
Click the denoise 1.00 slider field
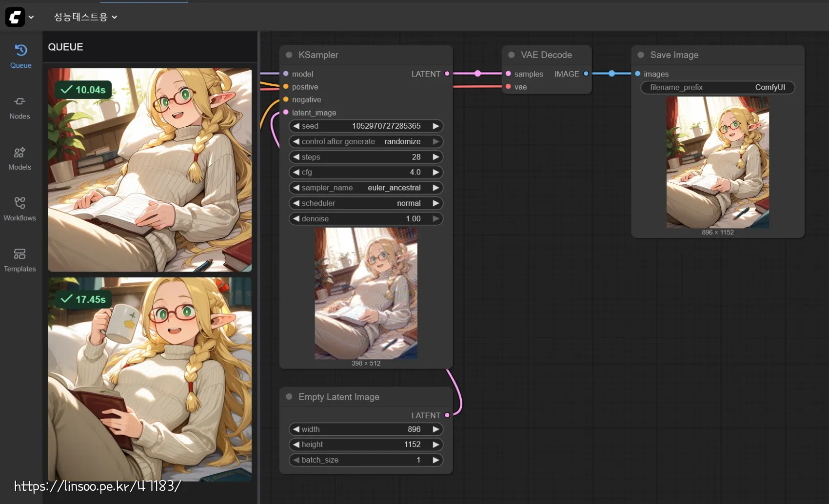point(366,218)
